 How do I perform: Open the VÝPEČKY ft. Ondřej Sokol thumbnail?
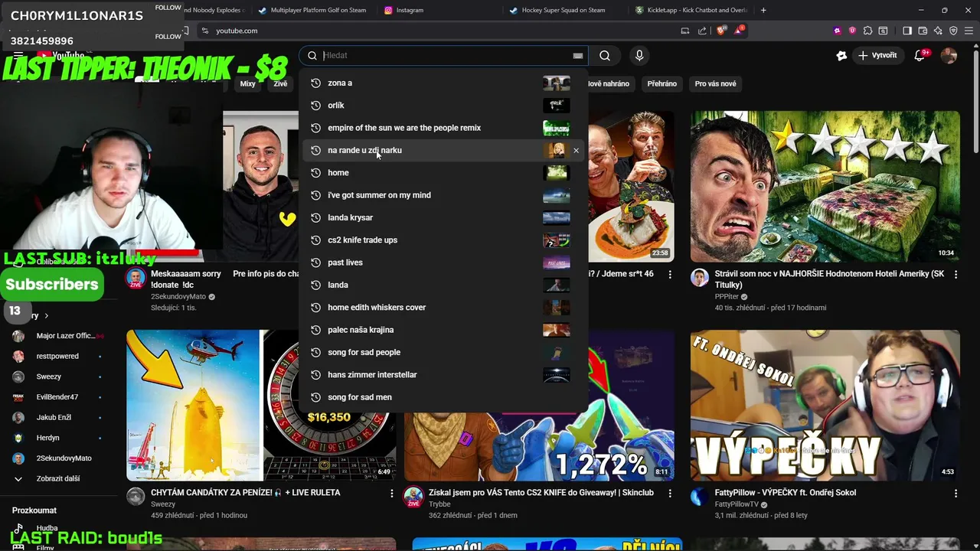(825, 406)
